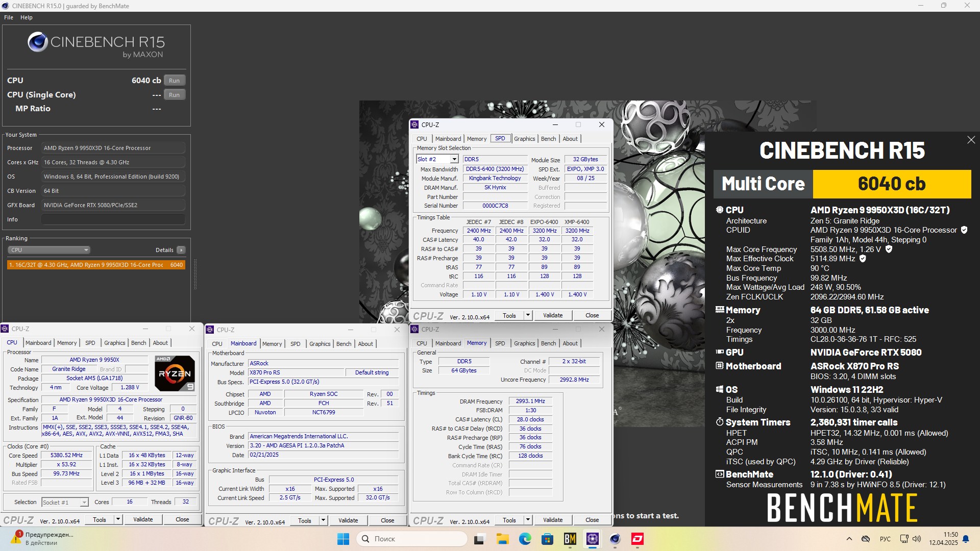Click the Core Speed value 5380.52 MHz
Viewport: 980px width, 551px height.
pos(67,456)
